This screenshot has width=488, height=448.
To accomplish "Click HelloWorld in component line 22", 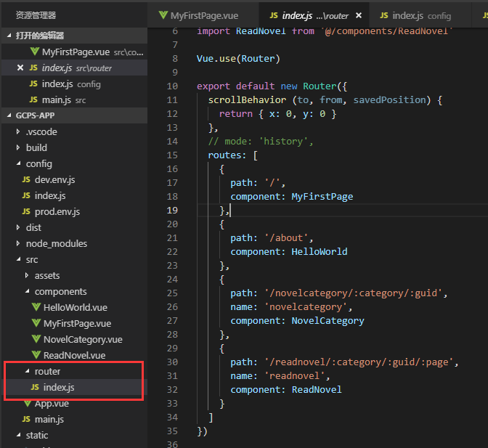I will tap(320, 252).
